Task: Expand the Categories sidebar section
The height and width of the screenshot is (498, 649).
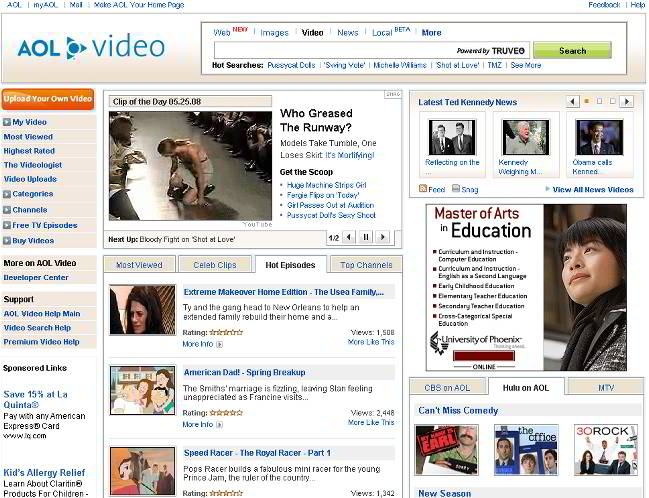Action: coord(7,194)
